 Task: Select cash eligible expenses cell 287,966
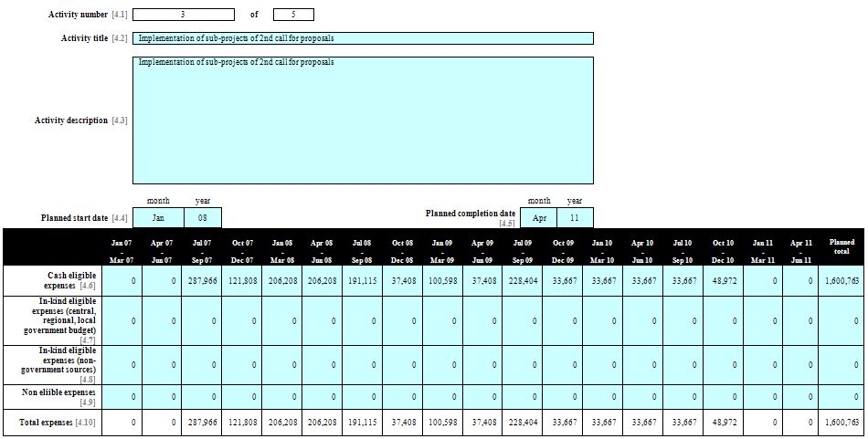coord(201,280)
